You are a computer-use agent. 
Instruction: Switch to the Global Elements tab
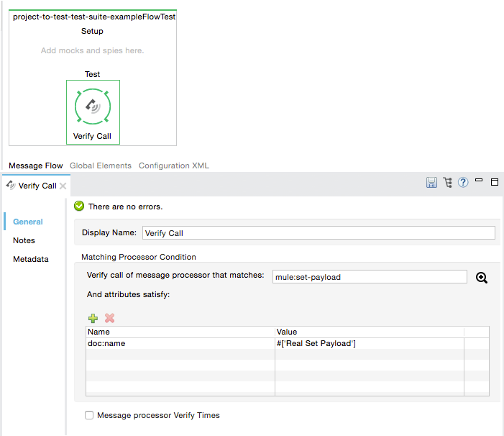click(101, 165)
